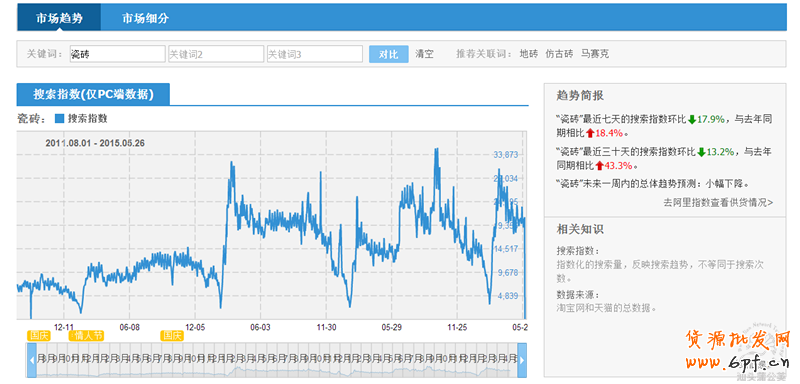Viewport: 800px width, 384px height.
Task: Select recommended keyword 仿古砖
Action: click(x=560, y=54)
